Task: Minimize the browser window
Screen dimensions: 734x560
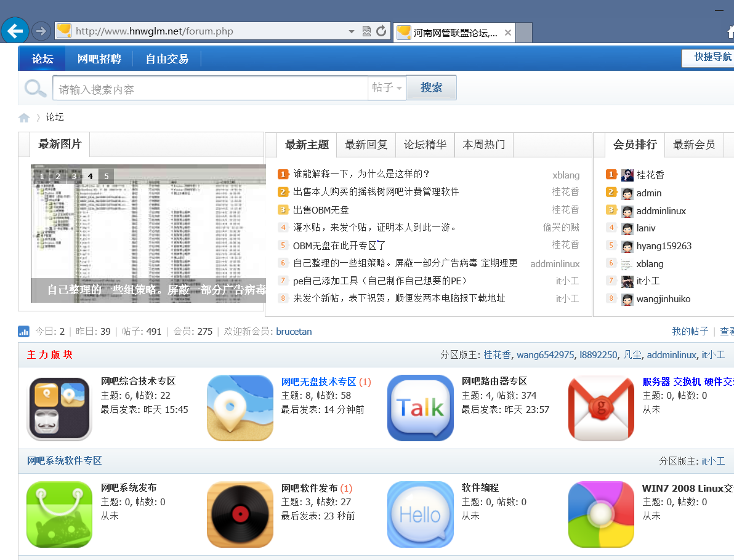Action: click(719, 10)
